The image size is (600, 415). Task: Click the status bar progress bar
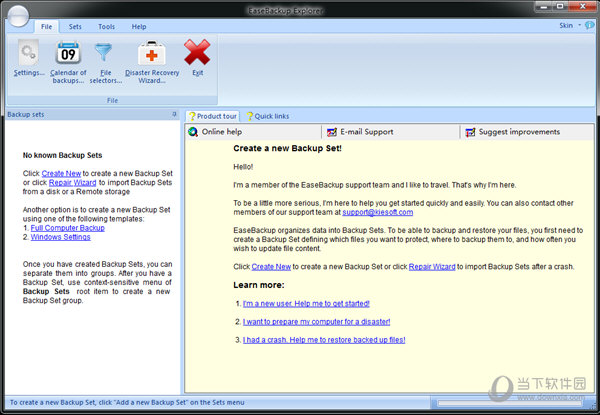[510, 403]
